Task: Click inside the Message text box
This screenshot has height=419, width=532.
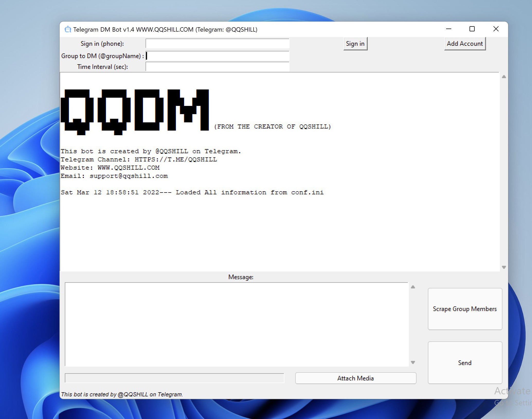Action: (x=237, y=324)
